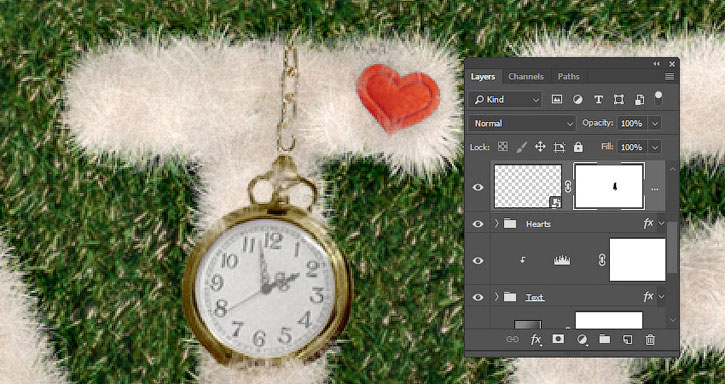Select the Levels layer mask thumbnail
The width and height of the screenshot is (725, 384).
tap(637, 260)
